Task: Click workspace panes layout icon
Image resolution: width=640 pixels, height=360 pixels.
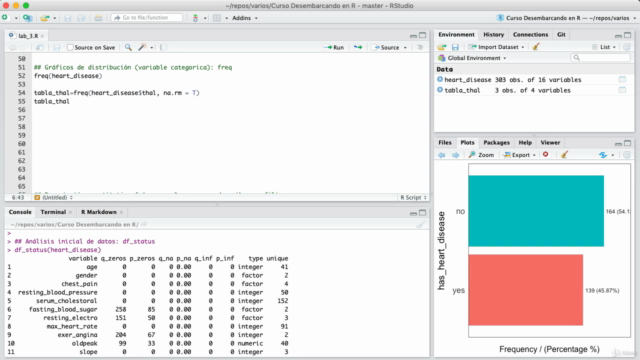Action: click(x=217, y=18)
